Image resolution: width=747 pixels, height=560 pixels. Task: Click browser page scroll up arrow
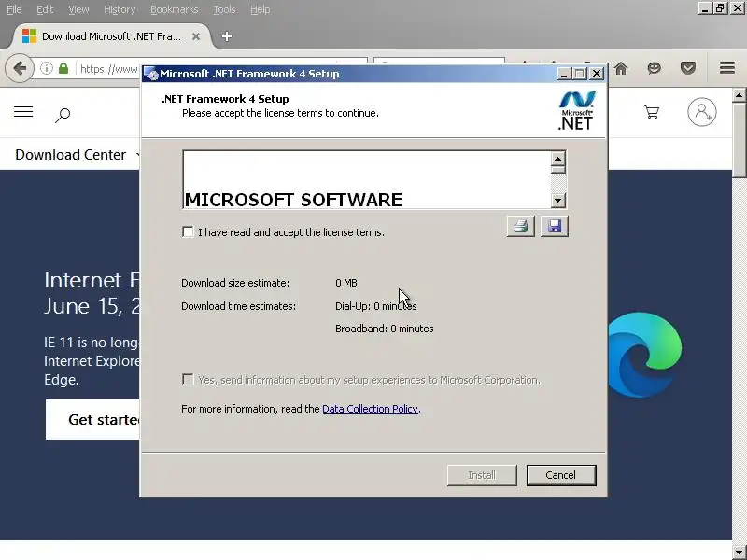(x=739, y=95)
